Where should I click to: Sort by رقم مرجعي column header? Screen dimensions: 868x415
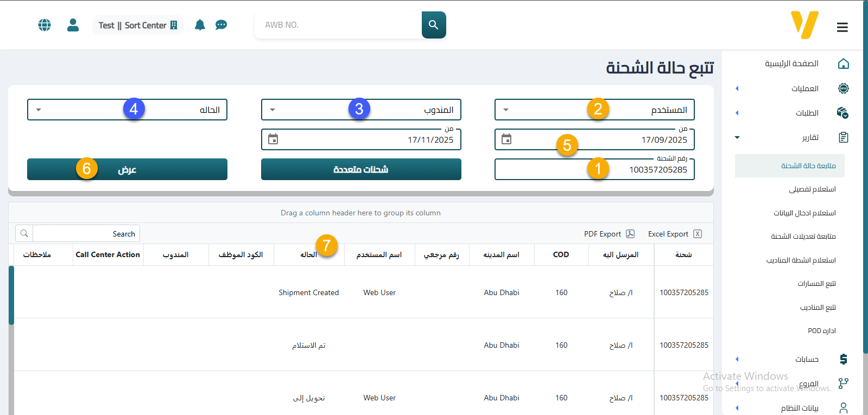[x=441, y=254]
